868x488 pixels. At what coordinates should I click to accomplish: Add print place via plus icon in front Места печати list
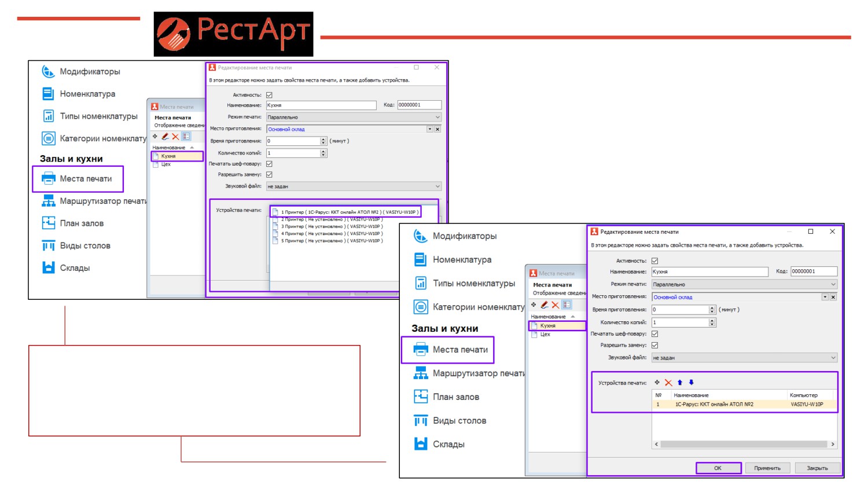point(534,305)
